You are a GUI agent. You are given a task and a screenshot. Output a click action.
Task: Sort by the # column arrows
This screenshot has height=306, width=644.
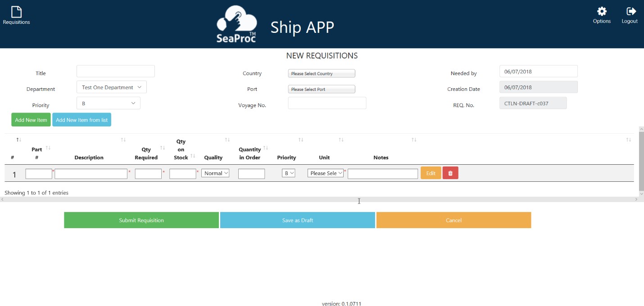19,140
